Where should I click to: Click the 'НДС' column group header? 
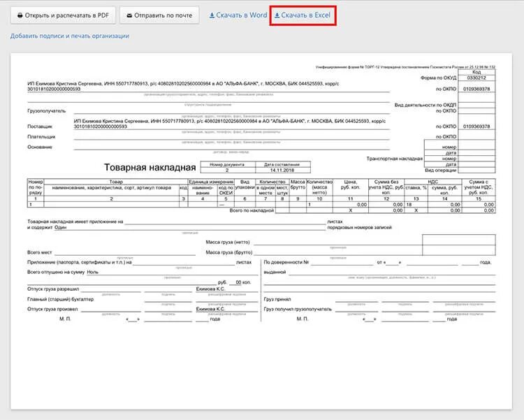(432, 182)
